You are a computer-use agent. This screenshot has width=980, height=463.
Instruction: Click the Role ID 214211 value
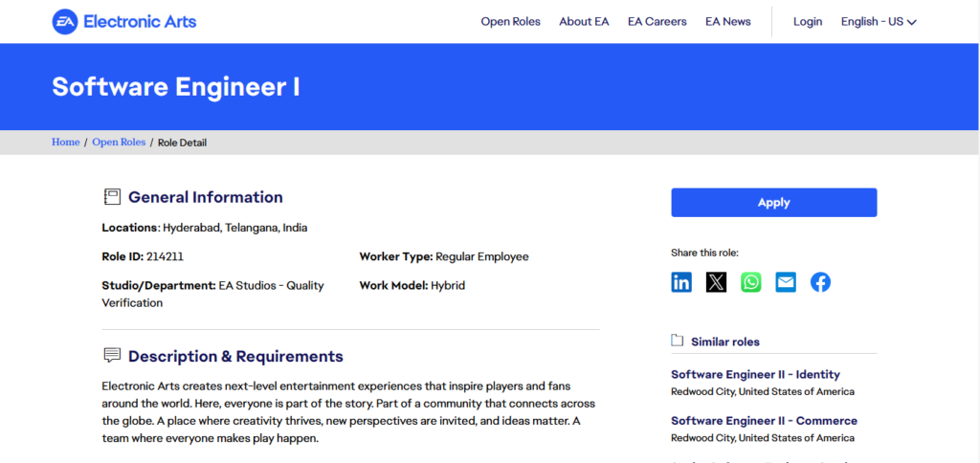click(165, 256)
